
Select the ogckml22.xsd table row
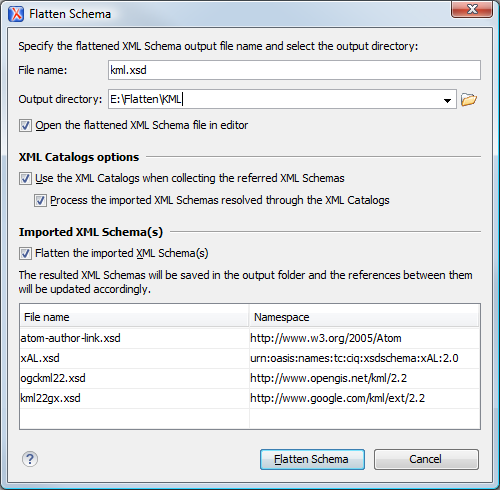(x=250, y=378)
